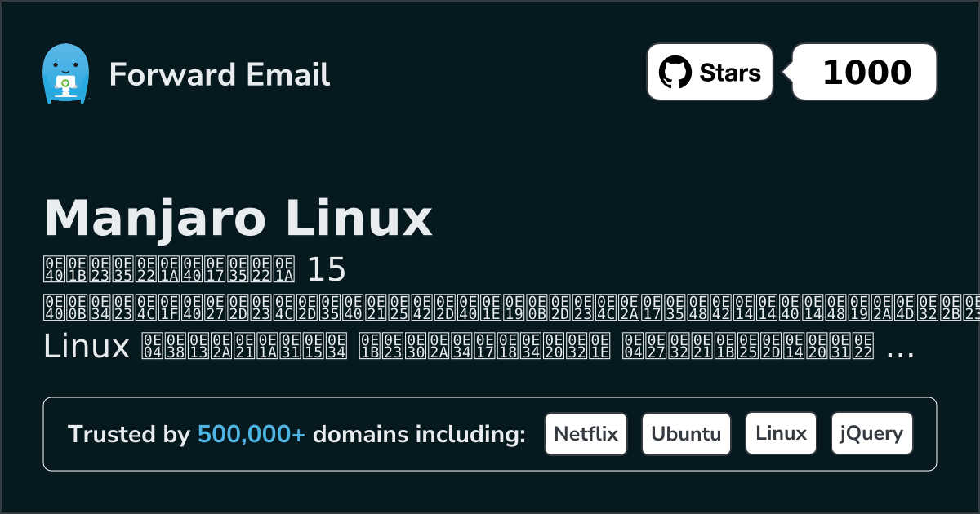This screenshot has width=980, height=514.
Task: Click the blue 500,000+ text
Action: 252,435
